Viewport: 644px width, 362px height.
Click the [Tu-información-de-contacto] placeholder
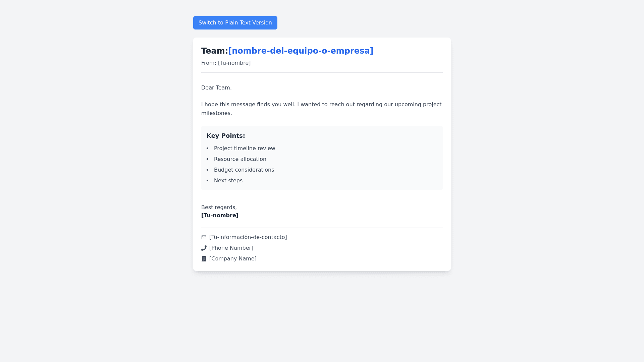point(248,237)
